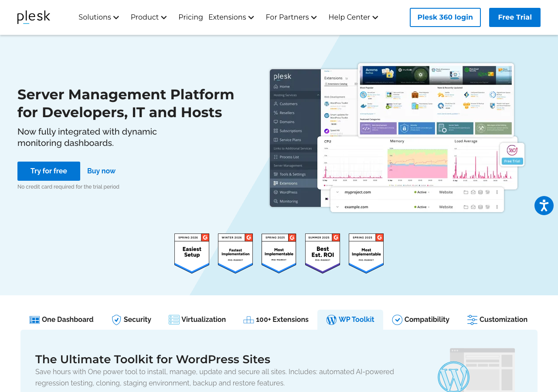Click the Plesk dashboard hero screenshot

coord(397,138)
